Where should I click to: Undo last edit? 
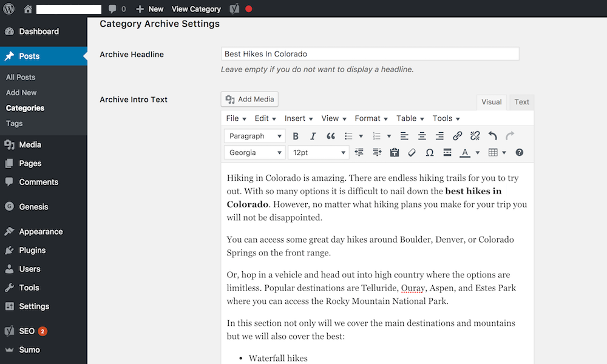492,136
